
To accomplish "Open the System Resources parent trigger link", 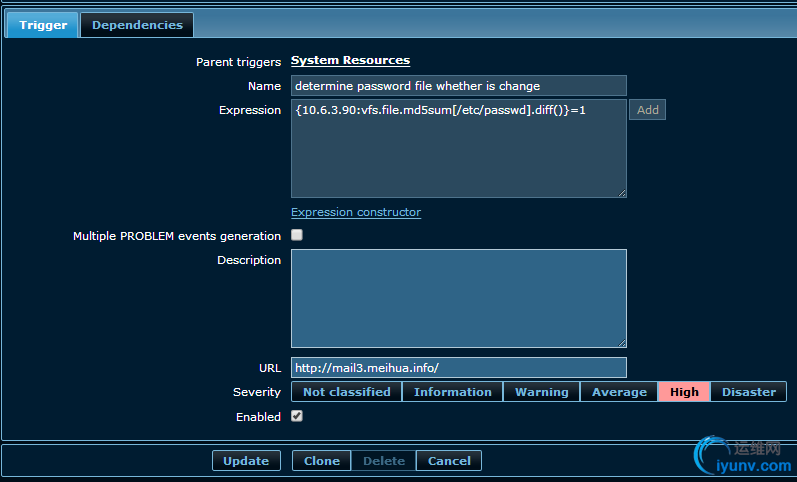I will pyautogui.click(x=350, y=61).
